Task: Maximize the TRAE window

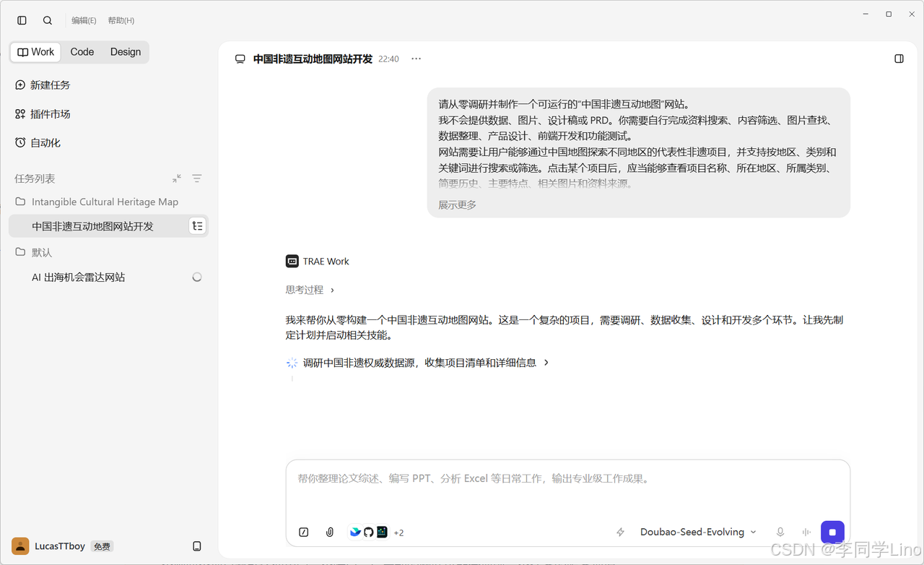Action: pos(889,14)
